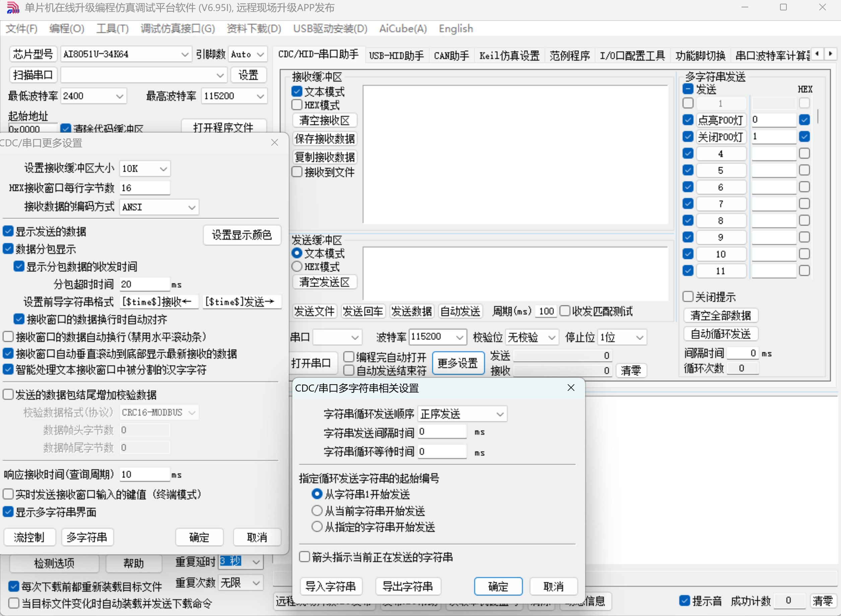Toggle 接收缓冲区 文本模式 checkbox

pos(297,91)
